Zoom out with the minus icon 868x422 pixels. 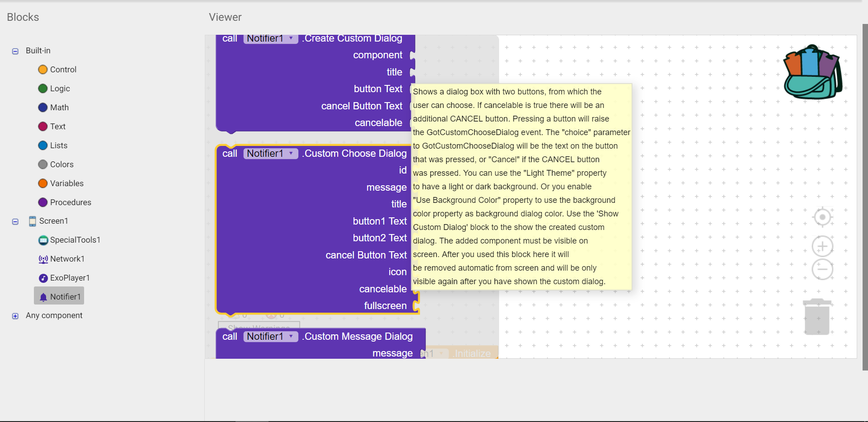tap(822, 270)
